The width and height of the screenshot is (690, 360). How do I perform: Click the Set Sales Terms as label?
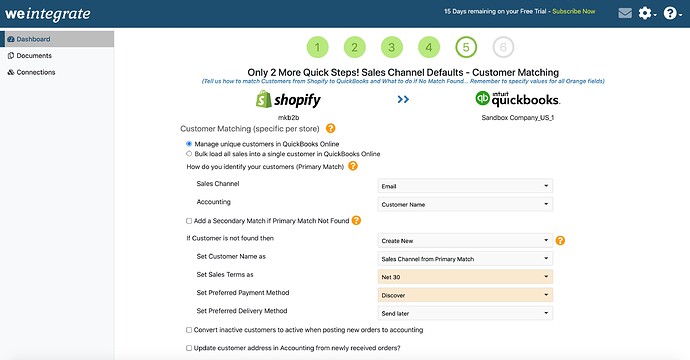pos(225,274)
